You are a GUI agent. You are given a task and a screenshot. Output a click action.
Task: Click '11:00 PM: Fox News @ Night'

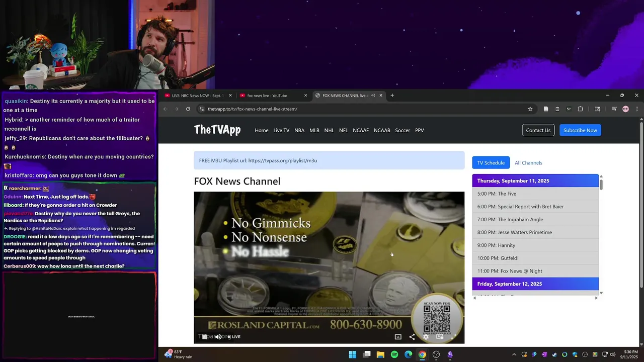pyautogui.click(x=535, y=271)
